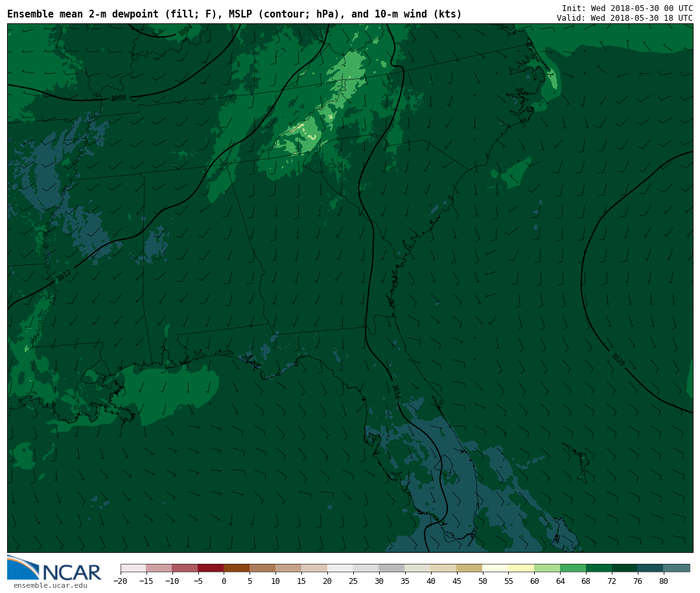Click the 1016 isobar label
The image size is (700, 593).
pos(396,391)
